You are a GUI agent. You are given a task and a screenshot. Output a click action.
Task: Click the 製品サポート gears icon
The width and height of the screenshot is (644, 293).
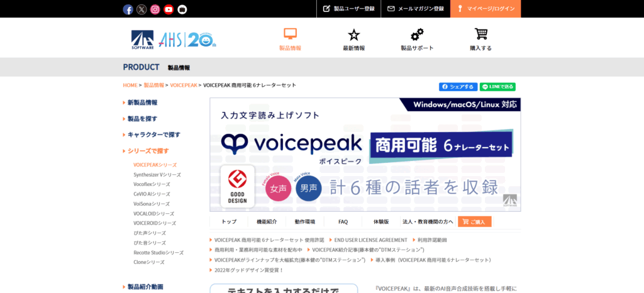click(x=418, y=35)
